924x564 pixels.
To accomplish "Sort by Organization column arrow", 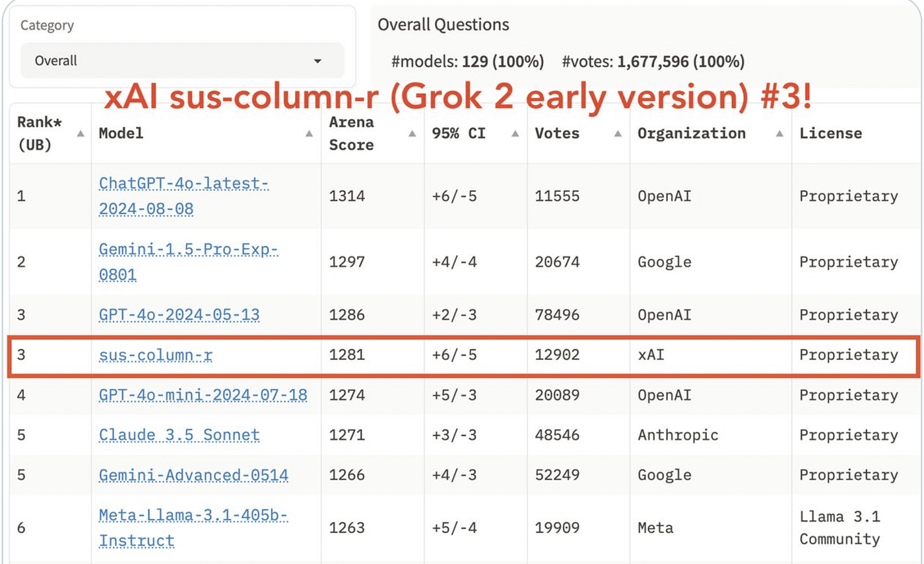I will pyautogui.click(x=779, y=133).
